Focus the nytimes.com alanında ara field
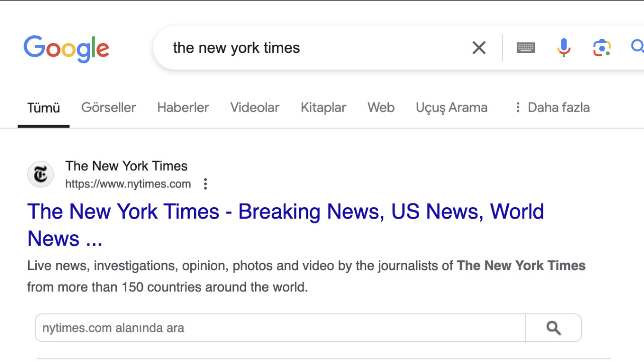Screen dimensions: 644x362 (280, 328)
